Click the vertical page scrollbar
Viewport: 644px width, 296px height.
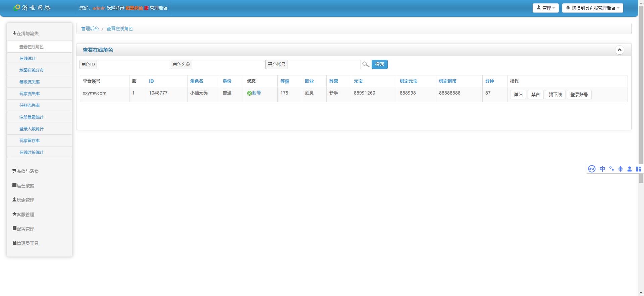coord(641,94)
